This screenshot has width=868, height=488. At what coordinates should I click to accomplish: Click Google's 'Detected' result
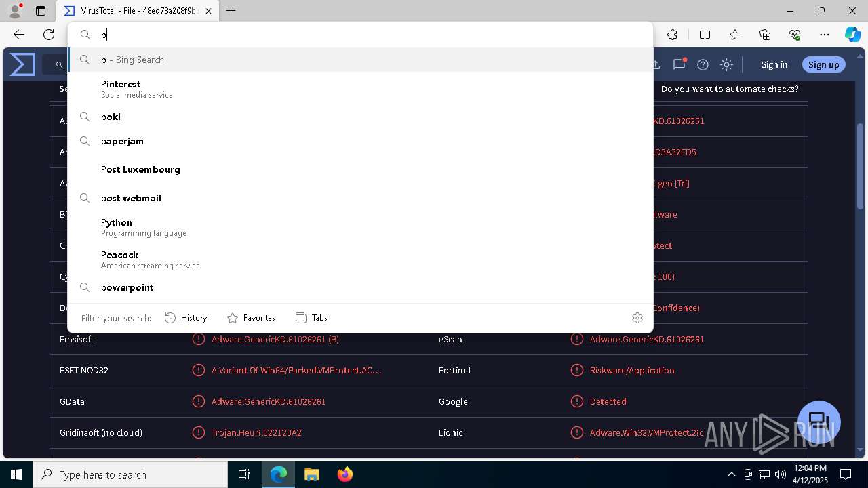click(608, 401)
